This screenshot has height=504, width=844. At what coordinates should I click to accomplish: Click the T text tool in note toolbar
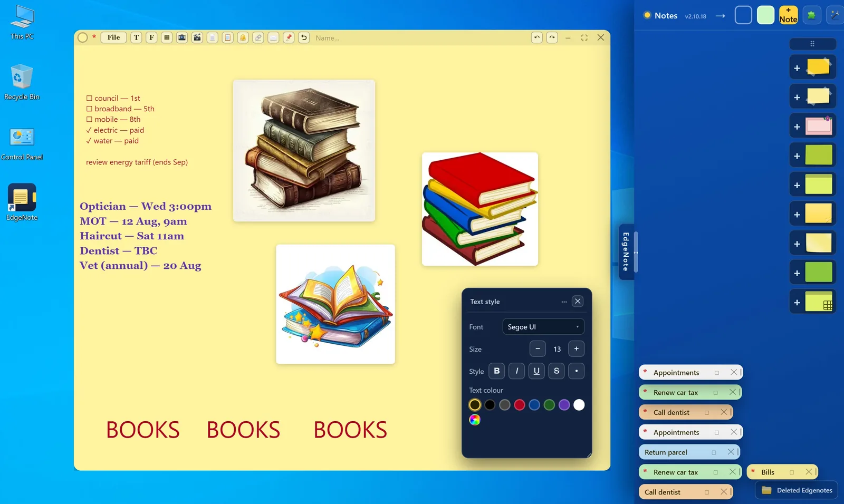136,37
